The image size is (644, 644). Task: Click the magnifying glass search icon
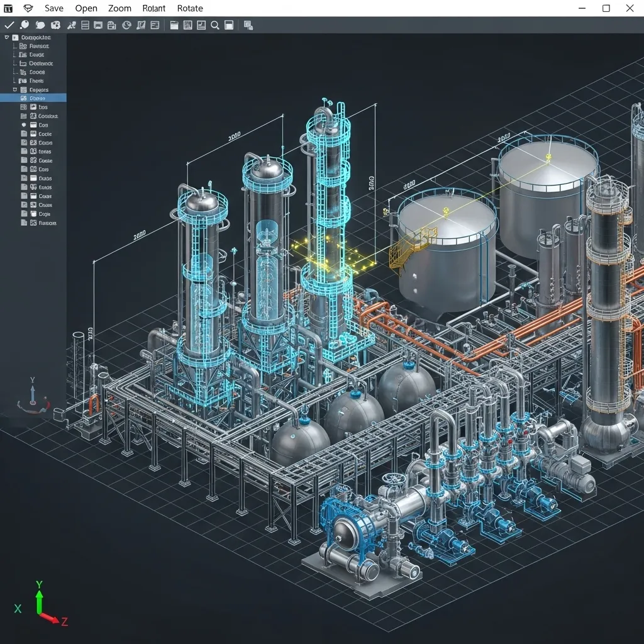pos(215,26)
